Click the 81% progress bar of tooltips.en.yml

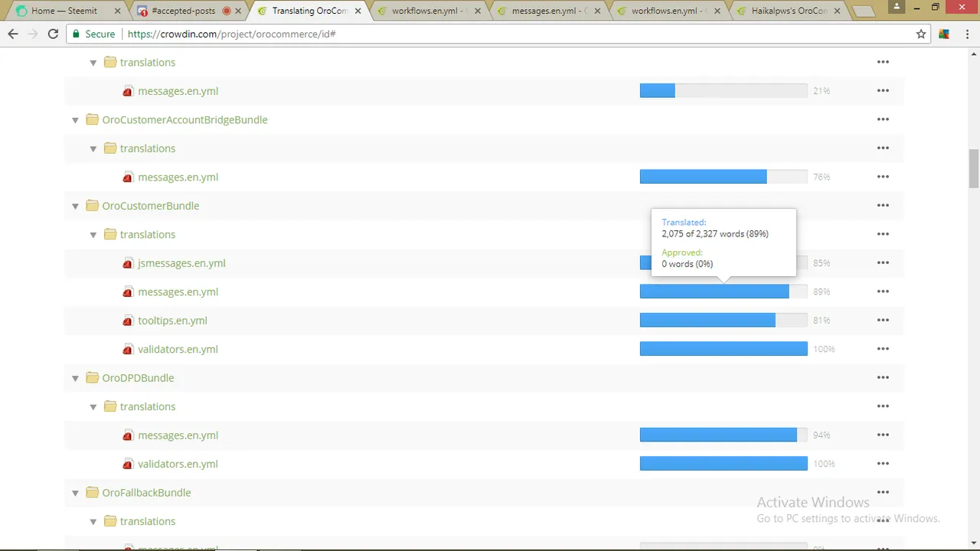coord(724,320)
